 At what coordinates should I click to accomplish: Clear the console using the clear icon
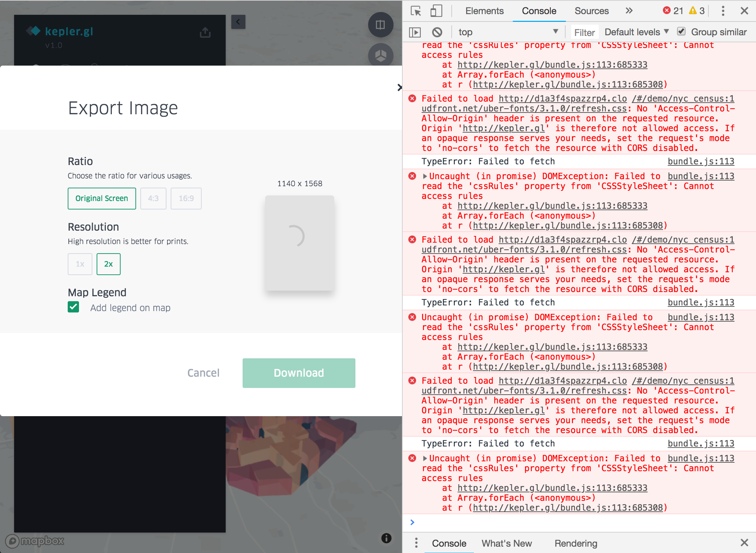point(437,32)
